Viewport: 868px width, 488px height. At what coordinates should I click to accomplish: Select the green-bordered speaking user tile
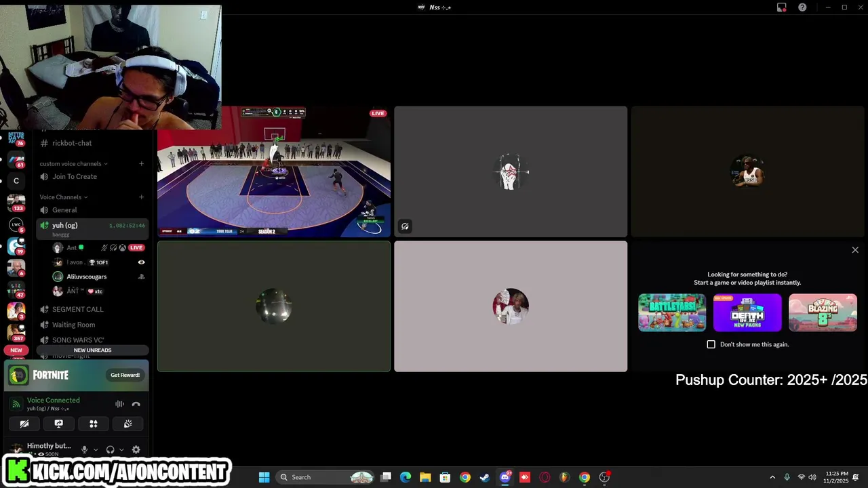pos(274,306)
